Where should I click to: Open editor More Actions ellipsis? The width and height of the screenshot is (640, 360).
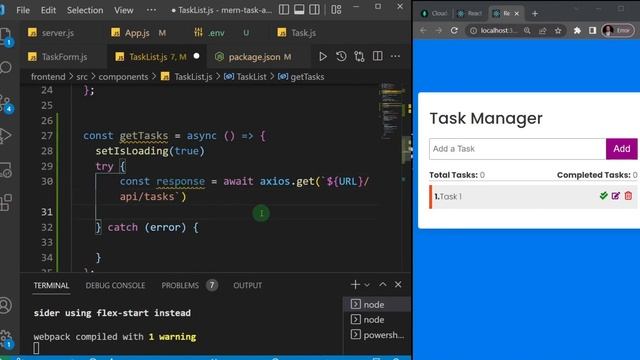[x=395, y=56]
